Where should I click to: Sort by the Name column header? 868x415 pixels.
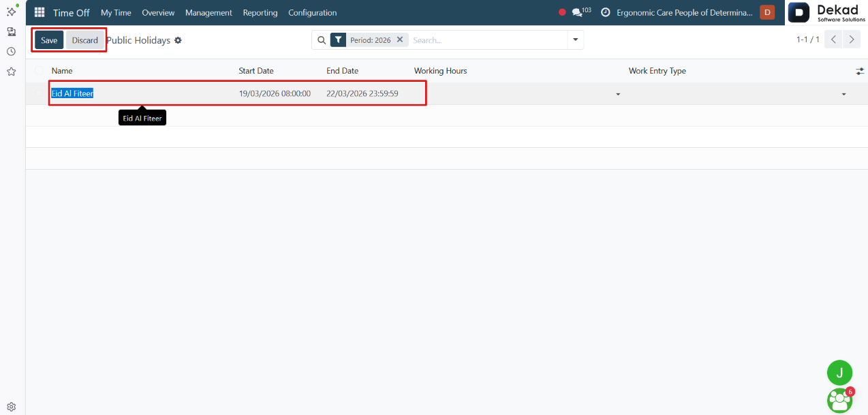(62, 71)
